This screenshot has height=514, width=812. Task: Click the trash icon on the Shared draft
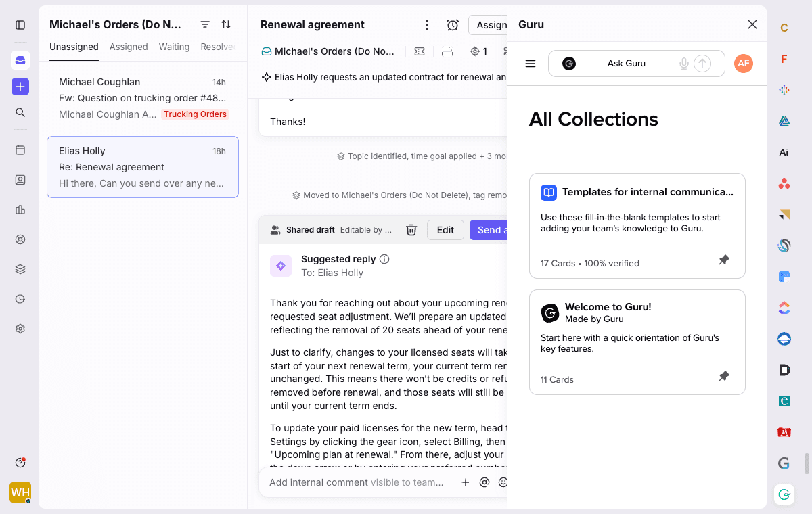(411, 230)
